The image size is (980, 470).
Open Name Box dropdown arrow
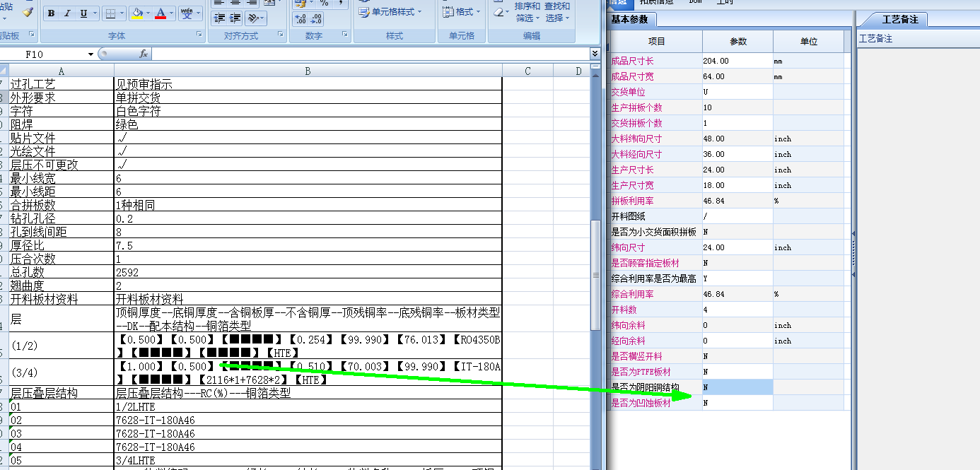click(91, 54)
